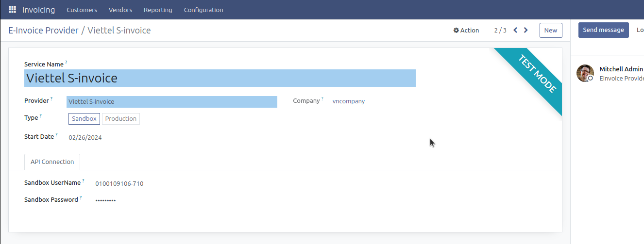This screenshot has height=244, width=644.
Task: Open the Action gear dropdown
Action: point(466,30)
